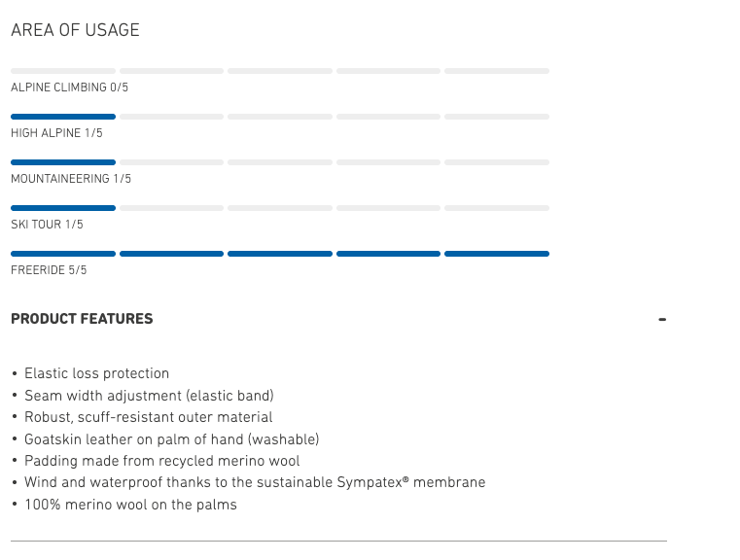
Task: Click the Sympatex membrane feature line
Action: point(254,482)
